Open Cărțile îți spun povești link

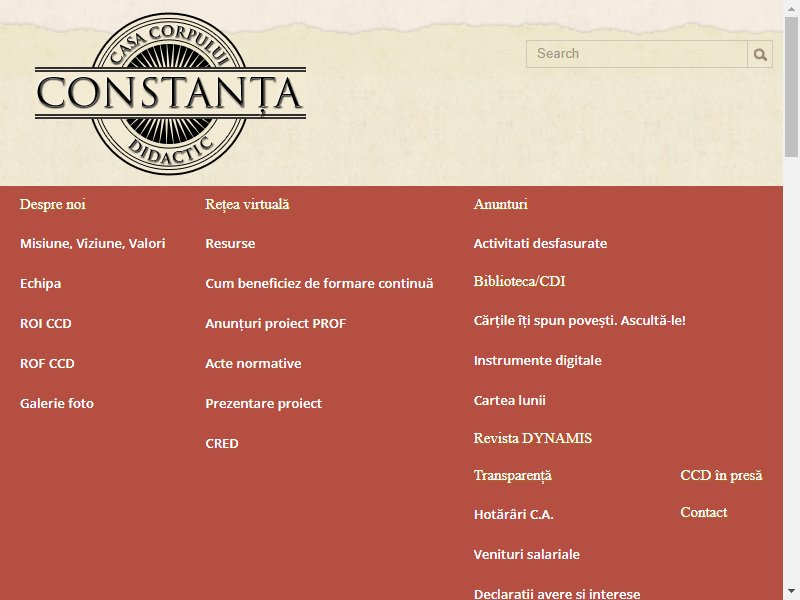coord(580,321)
